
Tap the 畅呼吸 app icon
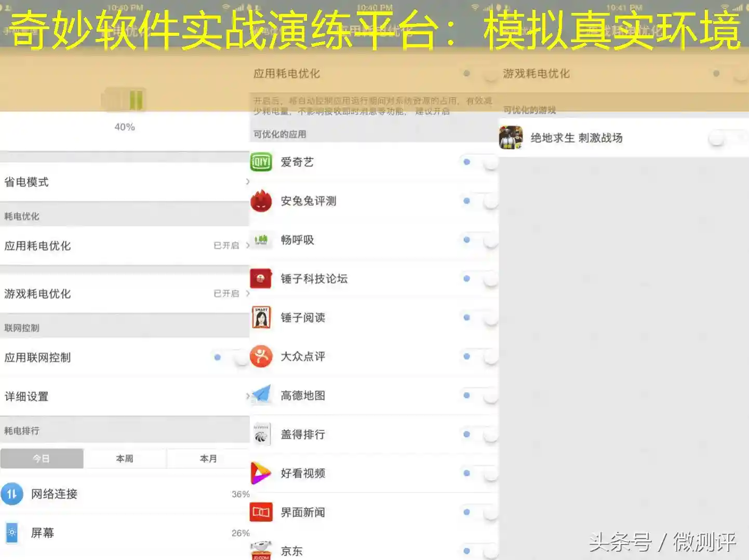click(x=261, y=240)
